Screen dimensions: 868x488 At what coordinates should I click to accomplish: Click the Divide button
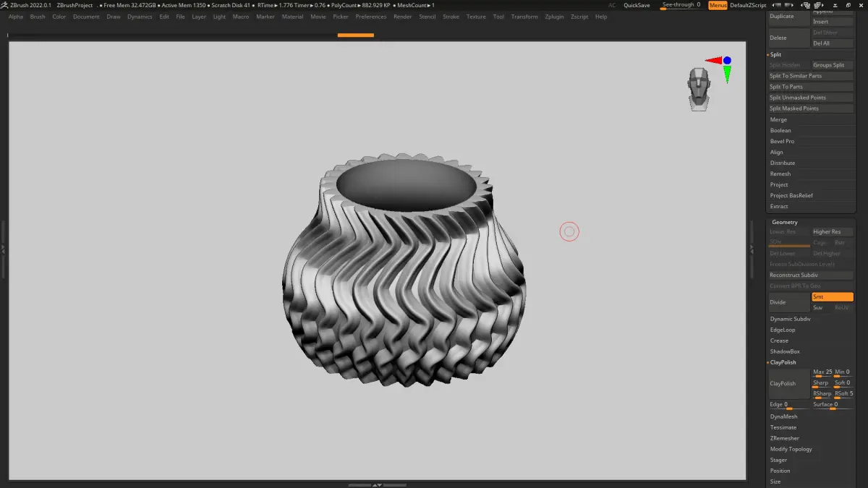tap(788, 302)
